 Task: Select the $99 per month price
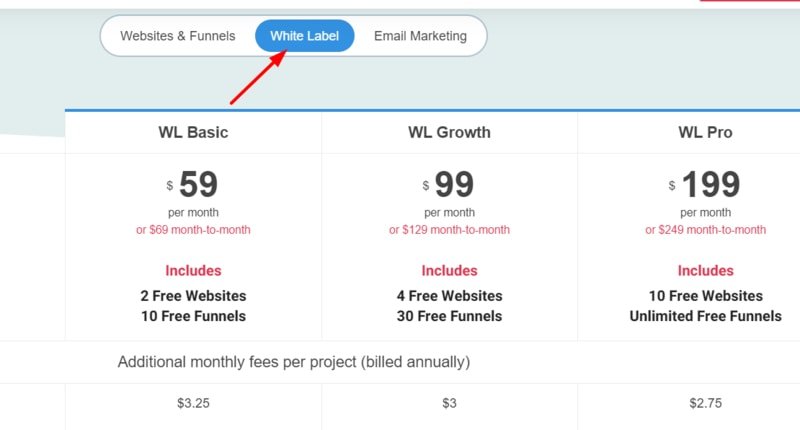(449, 184)
